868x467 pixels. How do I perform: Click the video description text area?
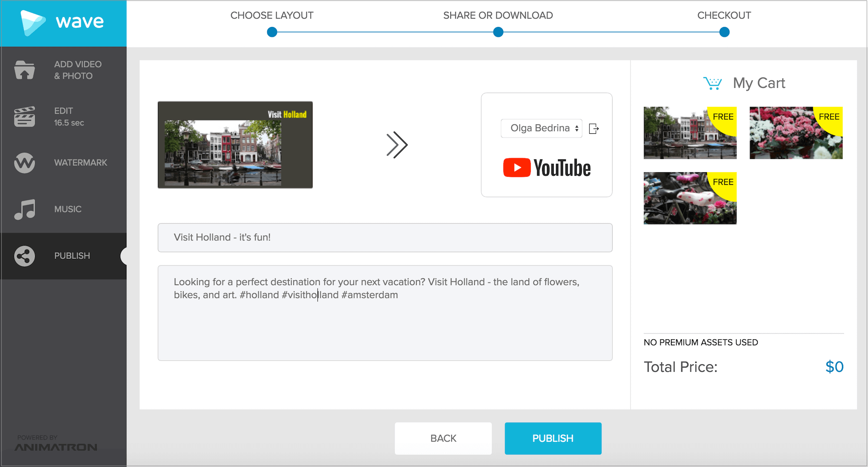(x=385, y=313)
